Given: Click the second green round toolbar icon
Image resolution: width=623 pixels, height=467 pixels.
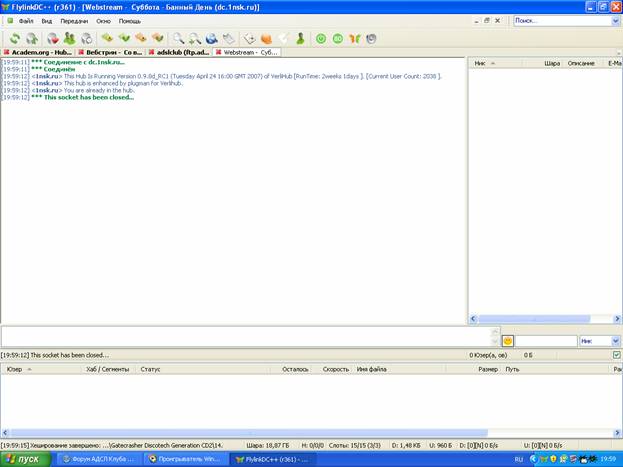Looking at the screenshot, I should pos(338,39).
